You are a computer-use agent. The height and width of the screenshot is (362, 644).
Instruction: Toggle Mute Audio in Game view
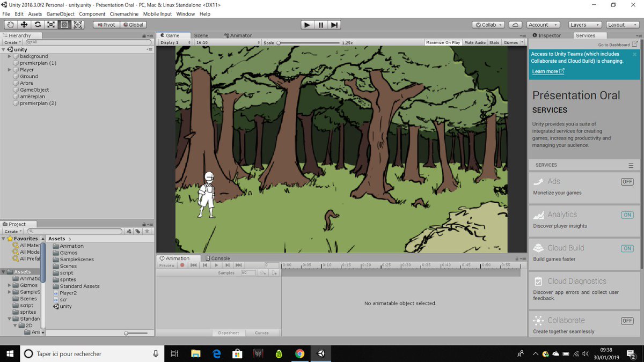point(475,42)
